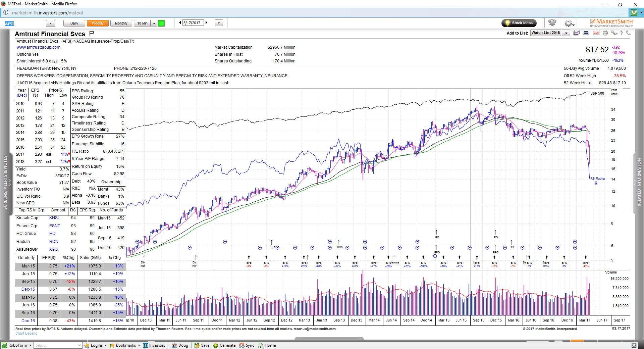Expand the 10 Min interval dropdown
The image size is (644, 349).
pos(154,23)
